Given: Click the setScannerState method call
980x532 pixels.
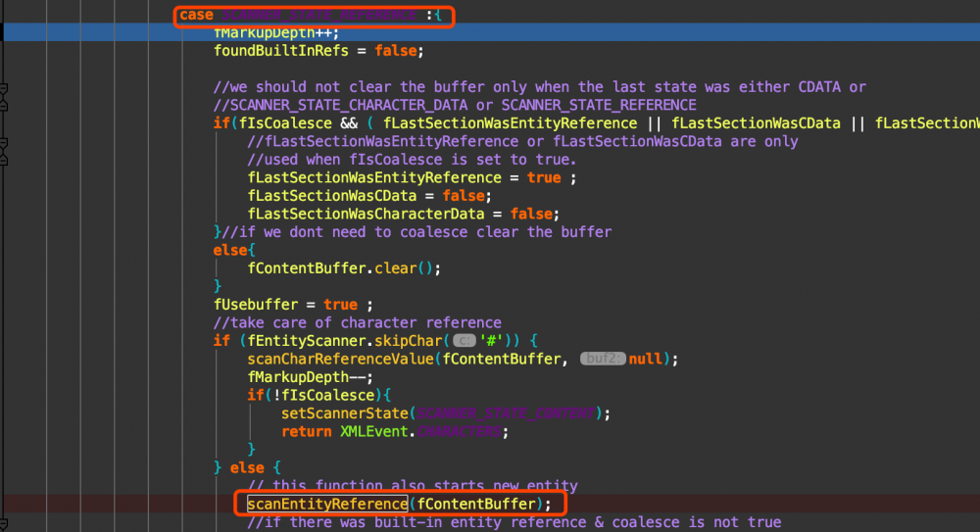Looking at the screenshot, I should coord(344,413).
